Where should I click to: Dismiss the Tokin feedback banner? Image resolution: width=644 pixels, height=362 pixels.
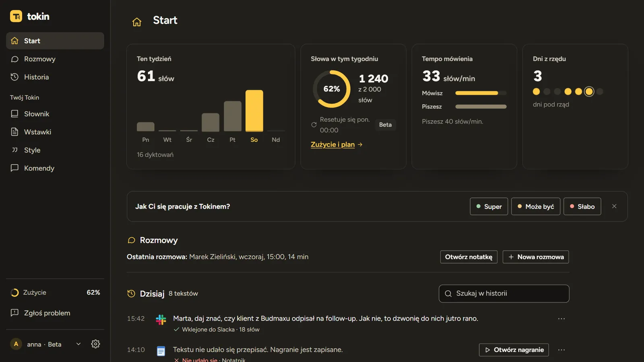pyautogui.click(x=614, y=206)
